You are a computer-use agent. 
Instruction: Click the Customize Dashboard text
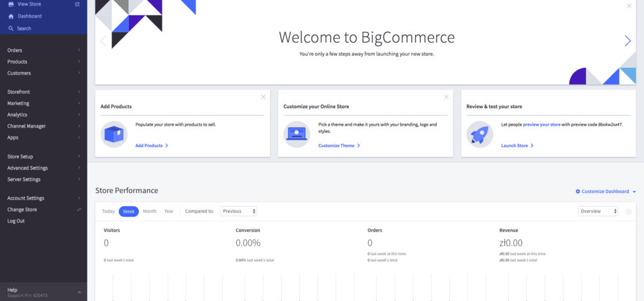click(x=606, y=192)
